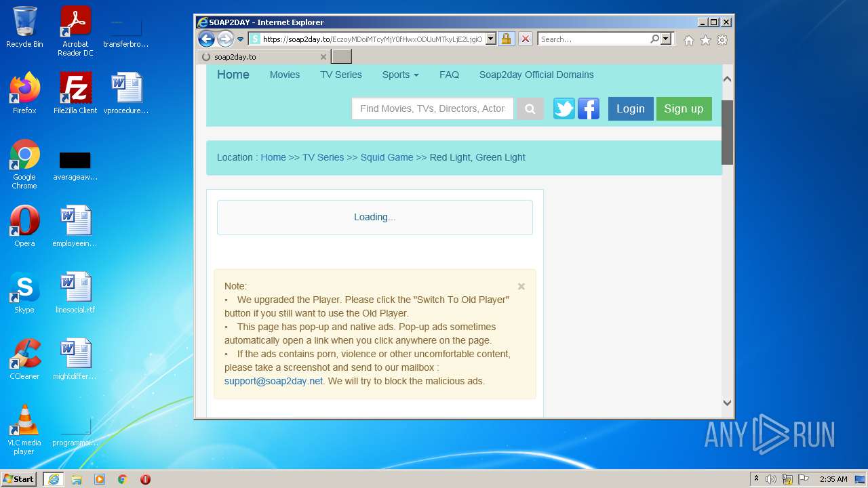Open the TV Series menu item
Viewport: 868px width, 488px height.
(x=341, y=75)
